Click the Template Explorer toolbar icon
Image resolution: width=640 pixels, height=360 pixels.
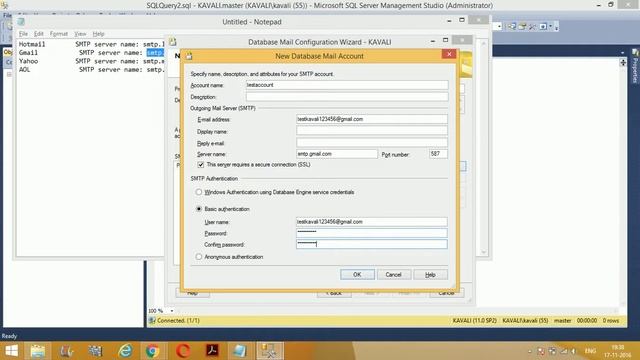(x=522, y=27)
